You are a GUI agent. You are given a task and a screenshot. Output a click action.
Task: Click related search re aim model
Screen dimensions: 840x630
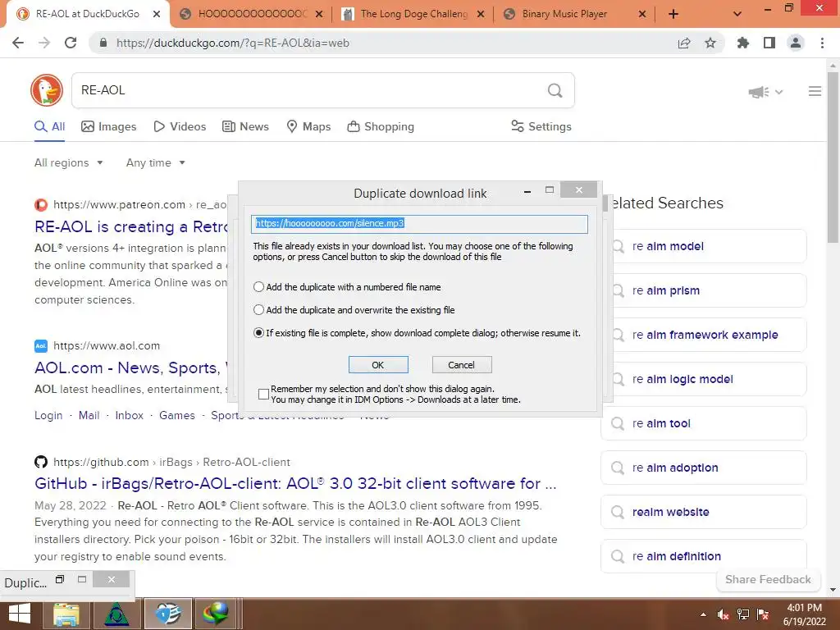tap(703, 246)
